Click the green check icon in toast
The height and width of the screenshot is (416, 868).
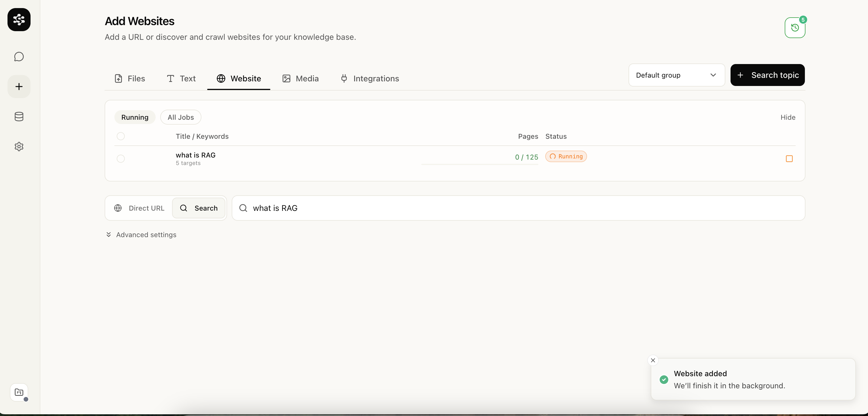(664, 380)
